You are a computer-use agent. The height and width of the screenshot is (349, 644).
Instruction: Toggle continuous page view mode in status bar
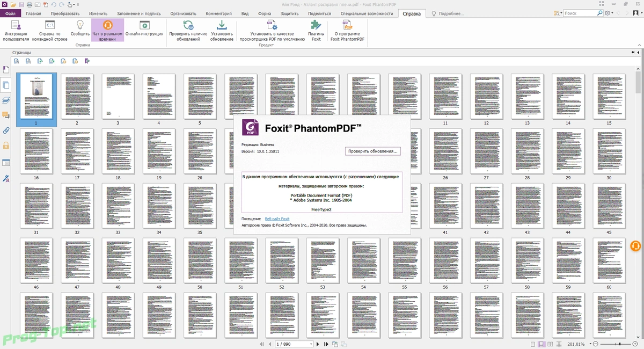click(x=541, y=343)
